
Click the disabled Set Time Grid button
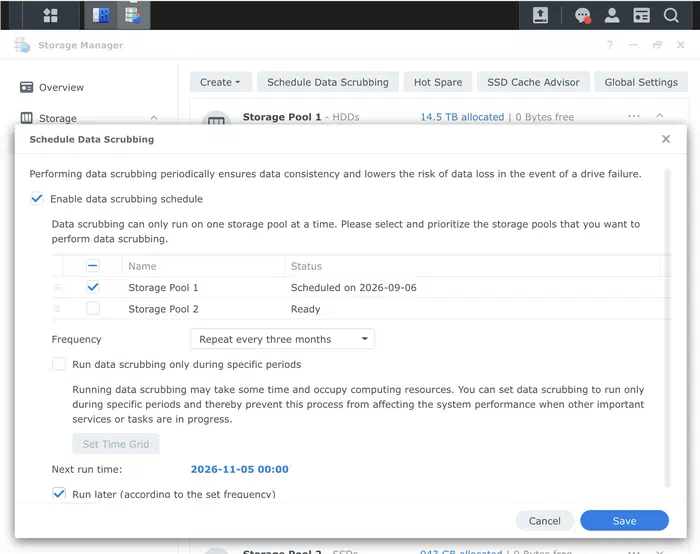116,444
